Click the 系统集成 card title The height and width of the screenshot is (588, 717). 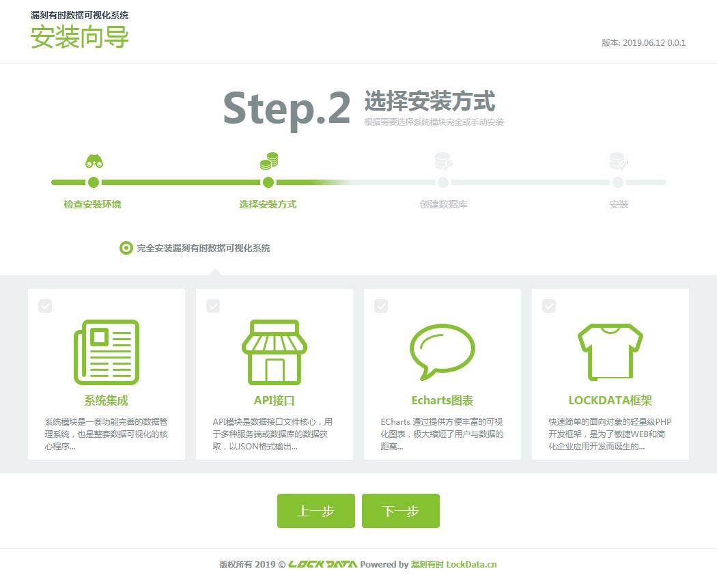tap(106, 400)
